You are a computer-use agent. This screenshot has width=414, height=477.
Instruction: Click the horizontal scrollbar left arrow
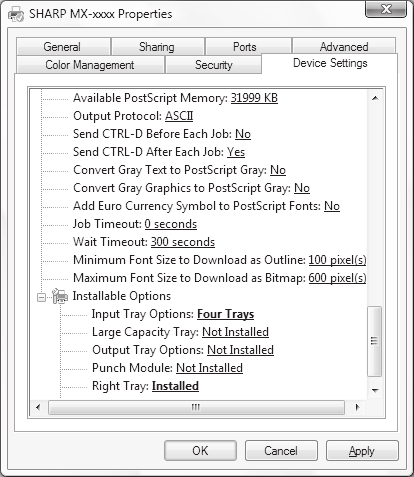(x=38, y=407)
